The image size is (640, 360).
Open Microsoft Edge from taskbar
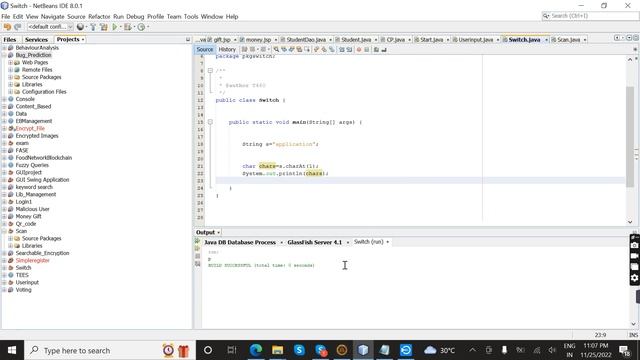pyautogui.click(x=256, y=350)
